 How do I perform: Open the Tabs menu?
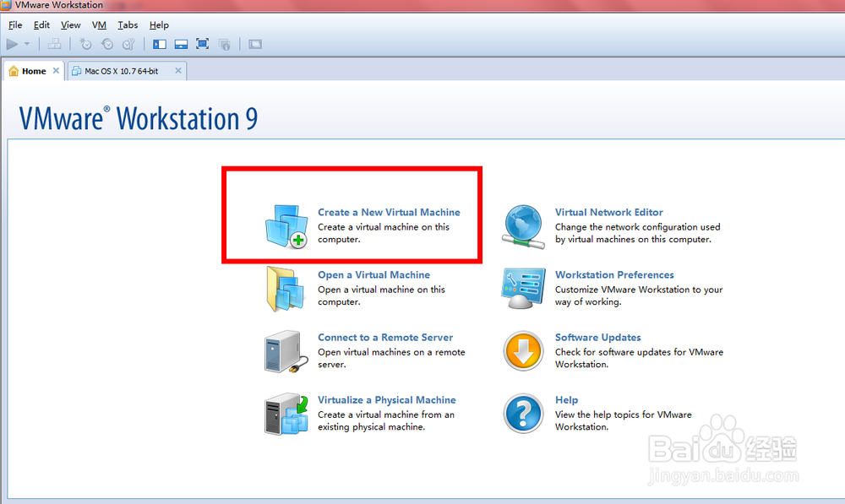[x=128, y=24]
